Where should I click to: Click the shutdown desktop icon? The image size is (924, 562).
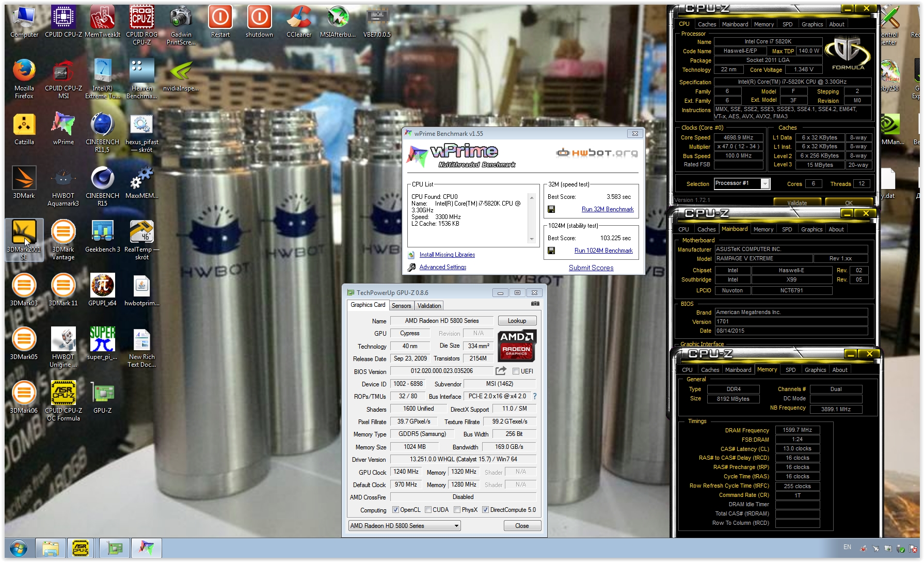point(259,22)
